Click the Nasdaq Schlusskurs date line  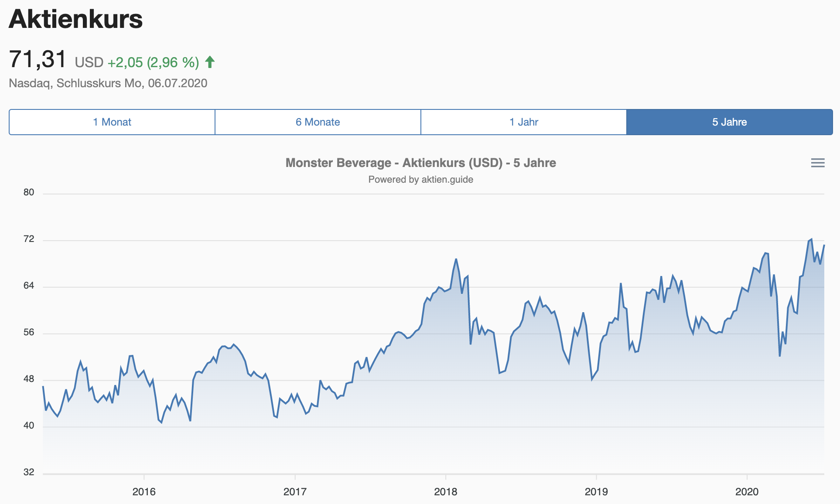pyautogui.click(x=108, y=83)
